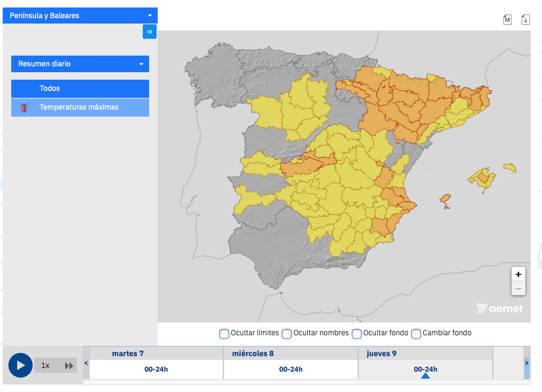Select Todos warning type

[x=80, y=89]
